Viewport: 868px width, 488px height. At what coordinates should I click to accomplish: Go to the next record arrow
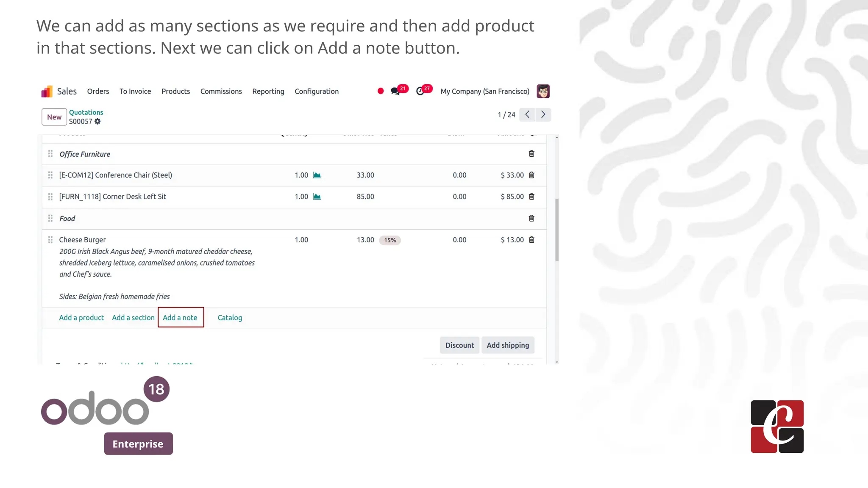click(x=543, y=115)
